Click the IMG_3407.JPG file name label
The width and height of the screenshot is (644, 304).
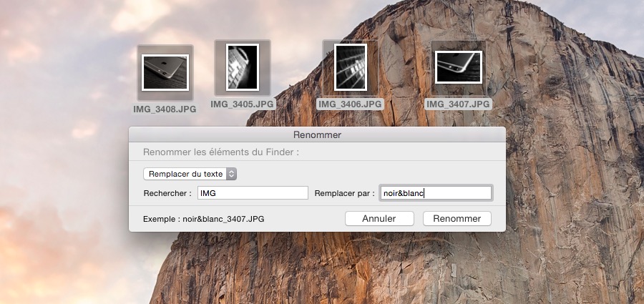(459, 104)
